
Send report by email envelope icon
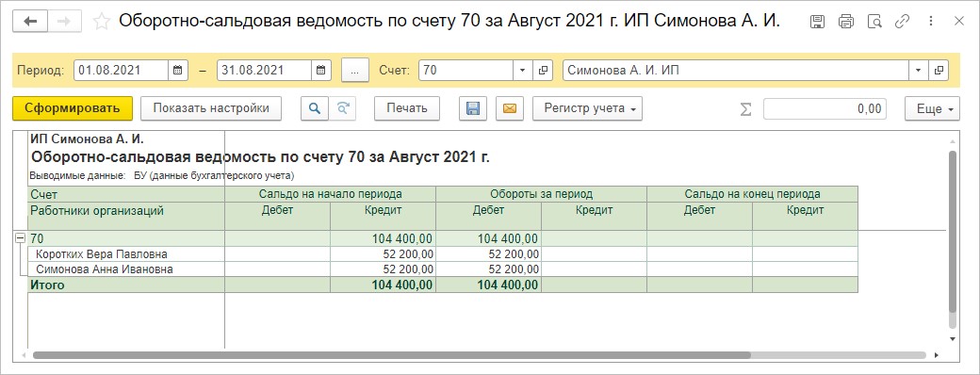coord(510,108)
